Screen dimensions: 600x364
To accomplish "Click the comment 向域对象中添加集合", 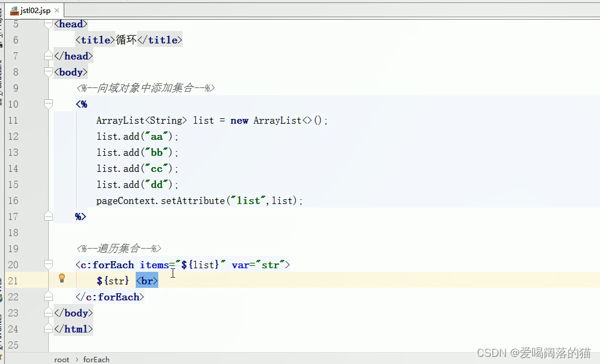I will point(145,88).
